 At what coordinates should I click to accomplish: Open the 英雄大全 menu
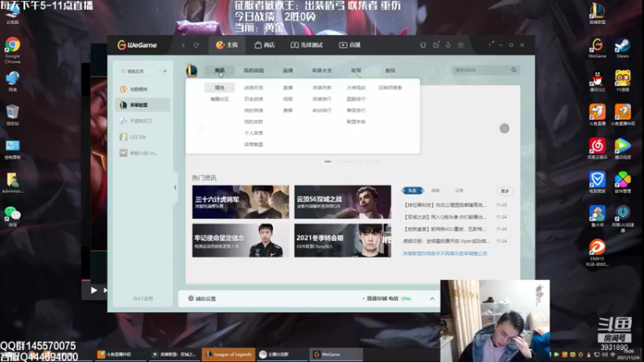pyautogui.click(x=322, y=71)
